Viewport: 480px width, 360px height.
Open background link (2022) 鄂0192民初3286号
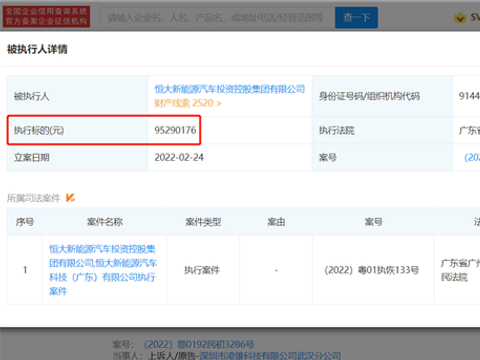(x=199, y=344)
